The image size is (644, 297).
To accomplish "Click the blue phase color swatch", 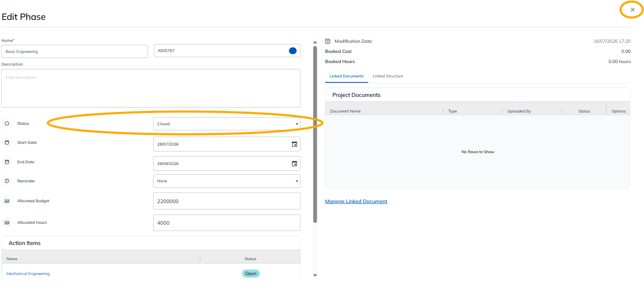I will pos(293,51).
